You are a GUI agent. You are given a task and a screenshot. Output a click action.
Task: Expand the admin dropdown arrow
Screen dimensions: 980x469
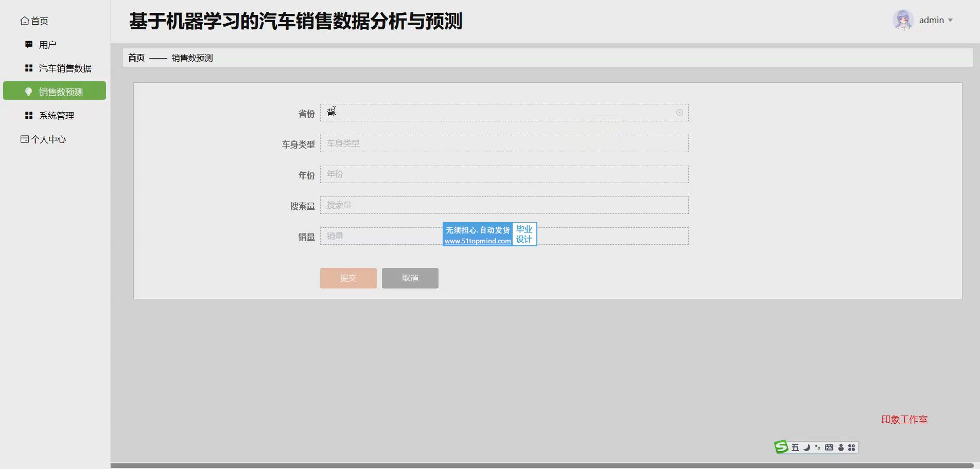950,21
